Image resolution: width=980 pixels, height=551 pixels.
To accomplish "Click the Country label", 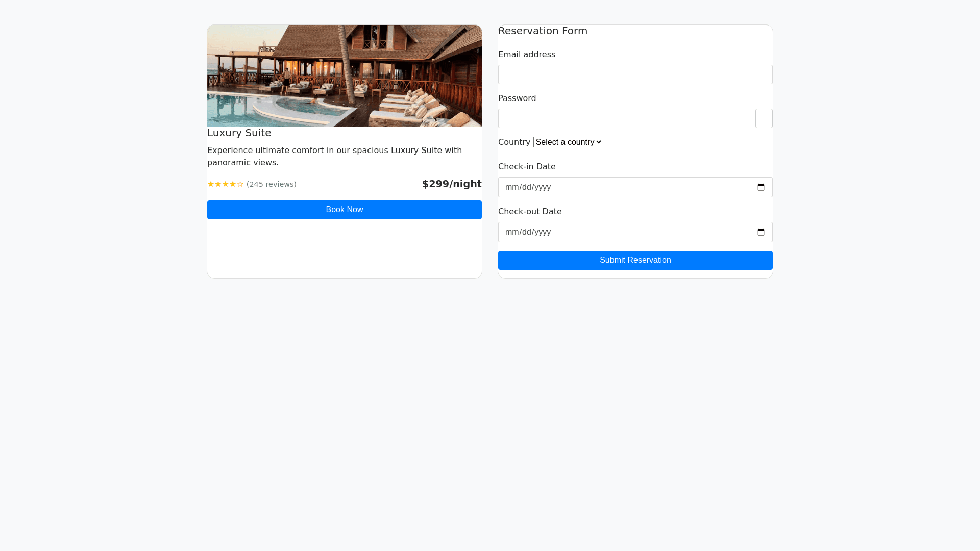I will (513, 142).
